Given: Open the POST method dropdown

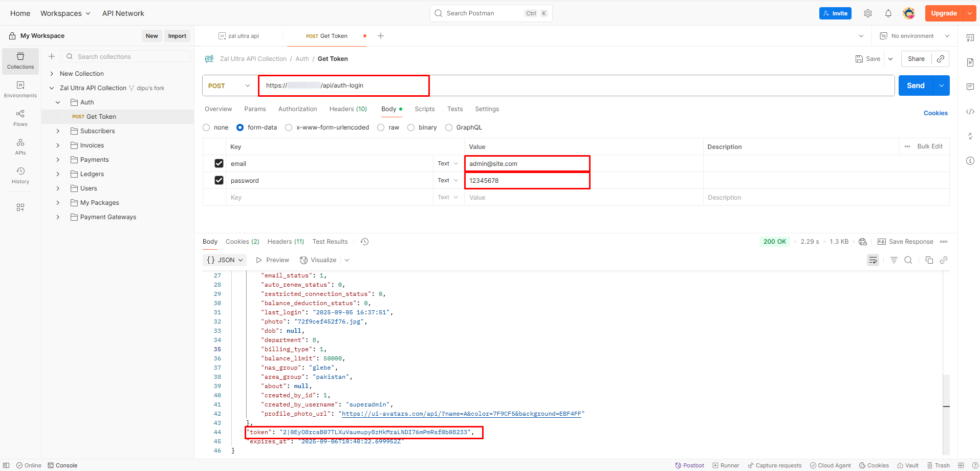Looking at the screenshot, I should coord(229,85).
